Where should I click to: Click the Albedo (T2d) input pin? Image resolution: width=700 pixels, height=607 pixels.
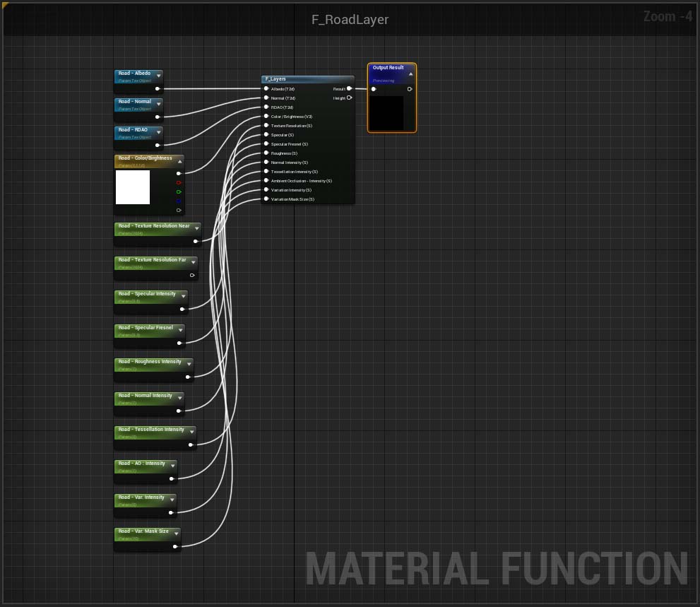[x=266, y=88]
